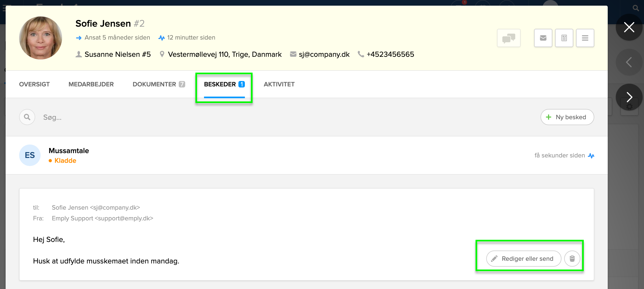Image resolution: width=644 pixels, height=289 pixels.
Task: Click Rediger eller send button
Action: (x=524, y=259)
